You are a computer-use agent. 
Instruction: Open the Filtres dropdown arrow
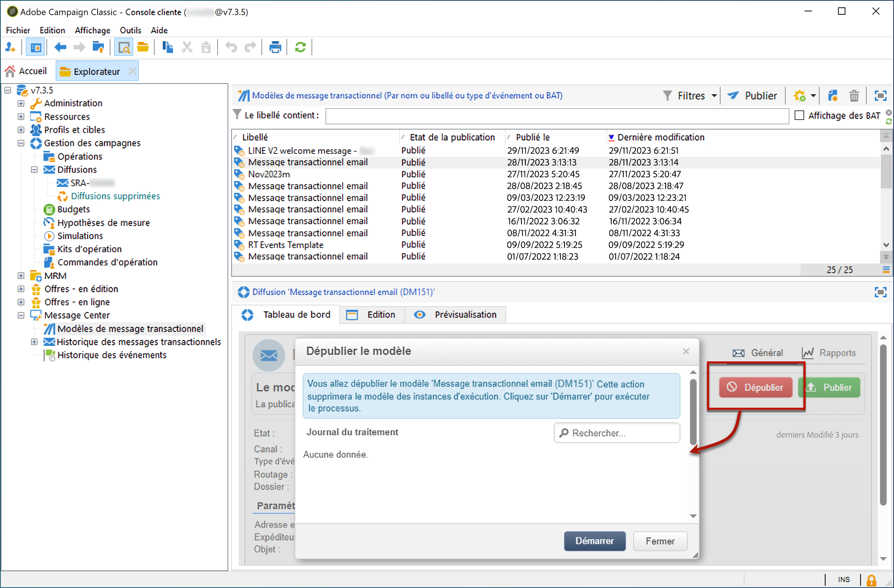point(714,96)
